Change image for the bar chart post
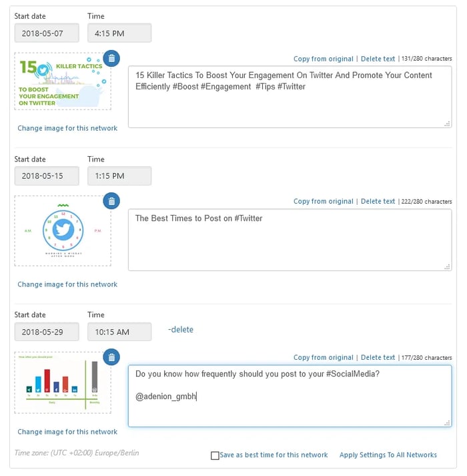This screenshot has width=467, height=476. tap(67, 432)
